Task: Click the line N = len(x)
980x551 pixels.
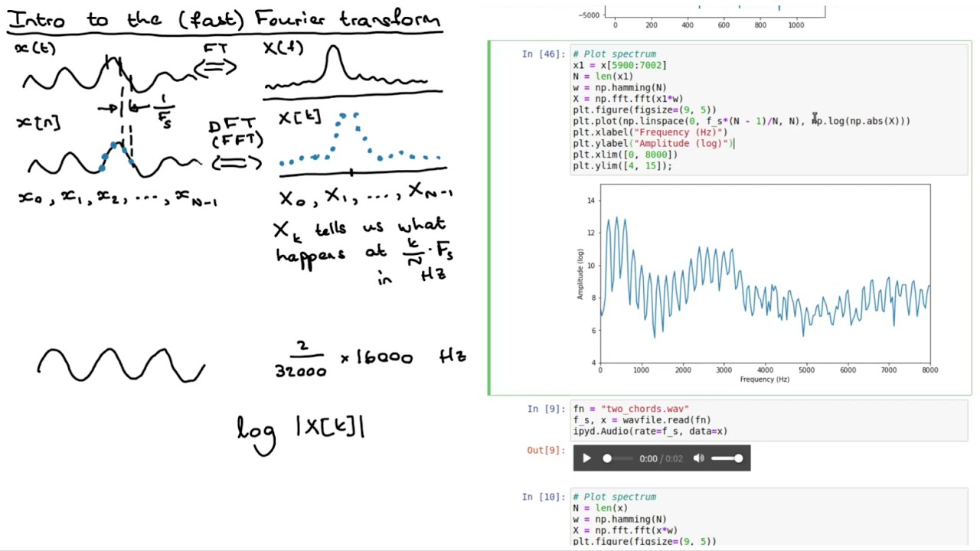Action: pos(600,507)
